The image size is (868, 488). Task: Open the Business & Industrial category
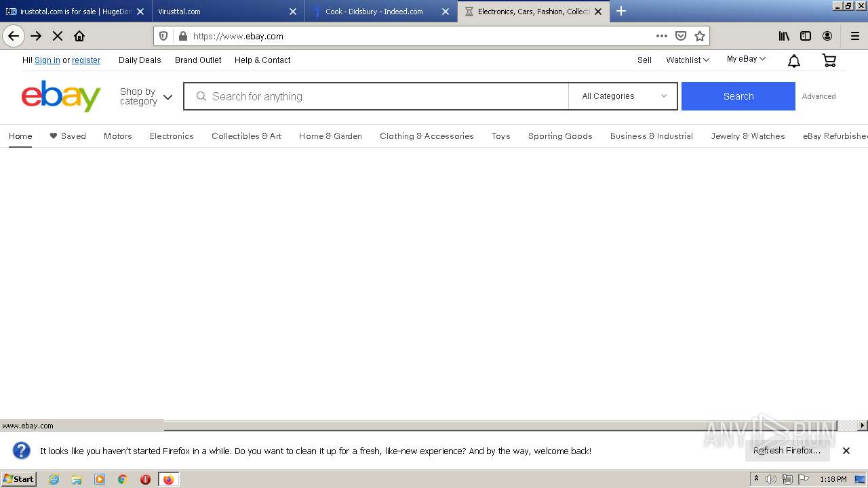coord(652,136)
